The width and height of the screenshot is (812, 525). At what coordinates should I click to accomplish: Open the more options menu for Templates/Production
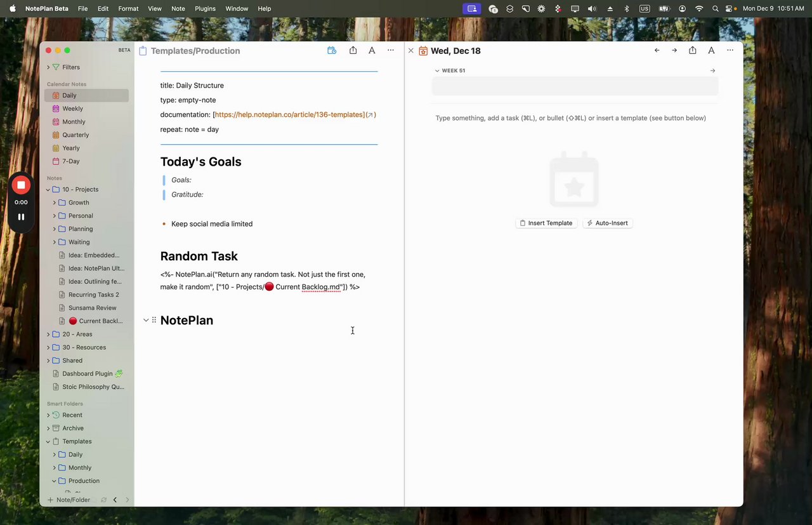coord(391,50)
